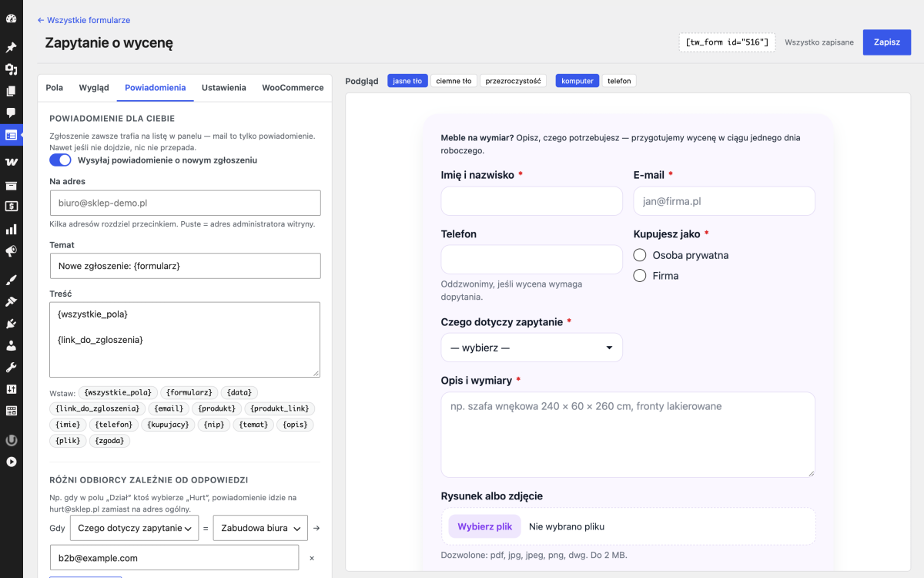This screenshot has width=924, height=578.
Task: Switch preview to 'ciemne tło'
Action: click(x=454, y=81)
